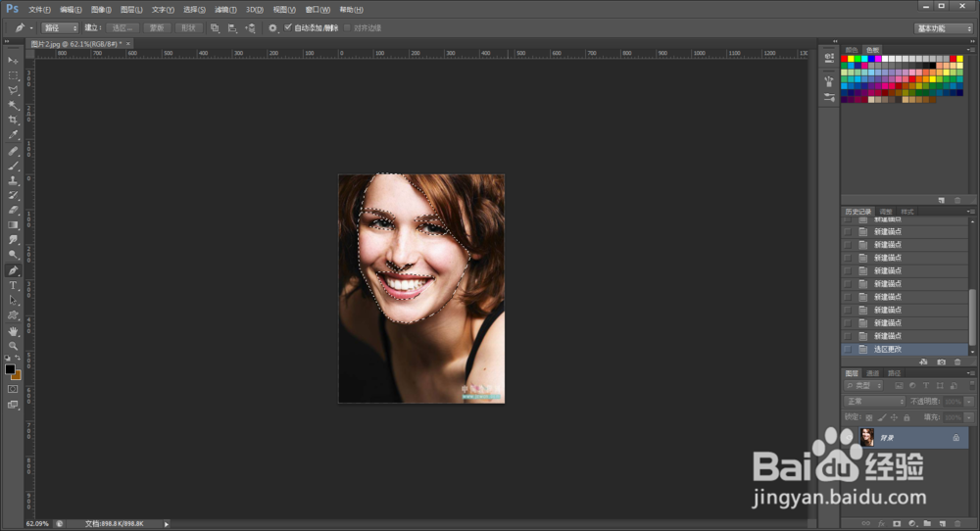Click the 选区... button

[122, 28]
